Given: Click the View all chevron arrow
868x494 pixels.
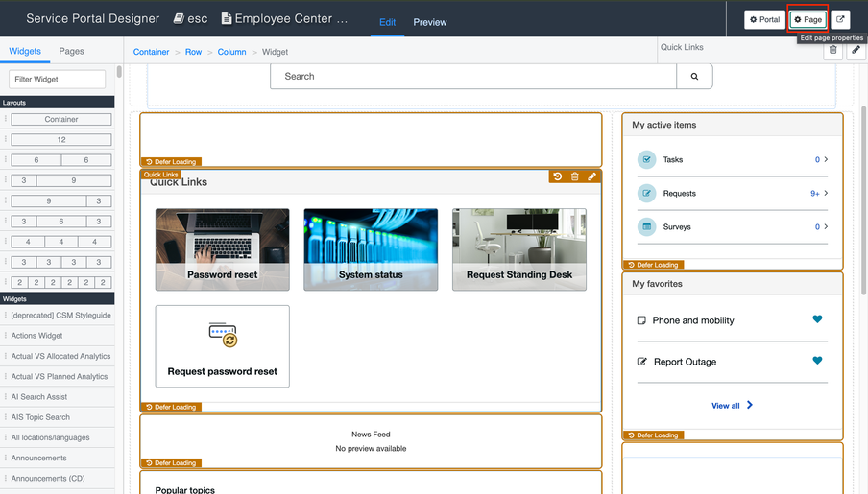Looking at the screenshot, I should coord(750,405).
